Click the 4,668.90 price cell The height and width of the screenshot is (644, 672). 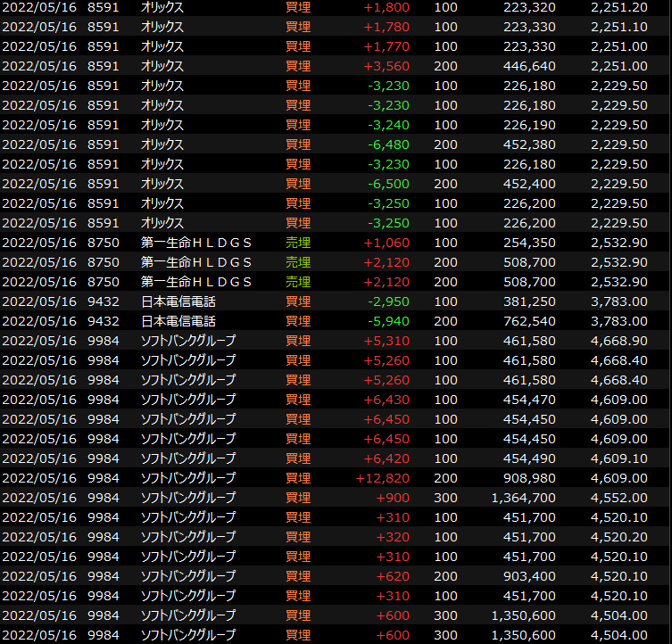pos(618,341)
